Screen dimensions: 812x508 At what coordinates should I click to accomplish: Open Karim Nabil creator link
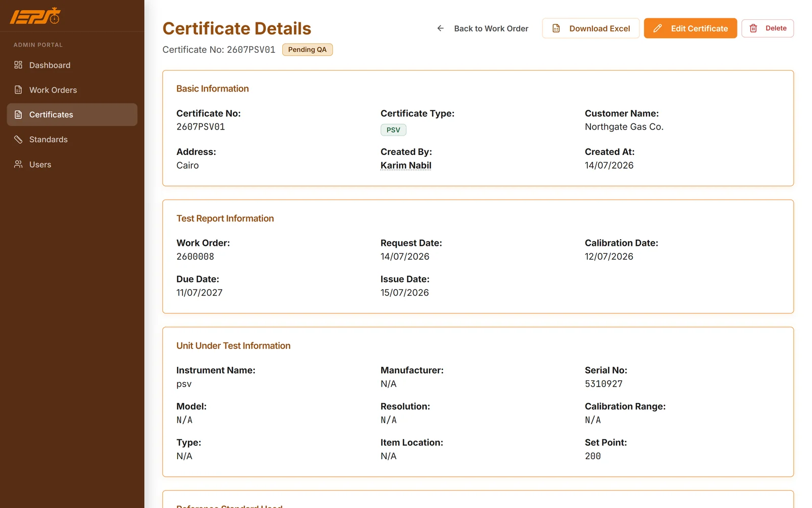406,165
